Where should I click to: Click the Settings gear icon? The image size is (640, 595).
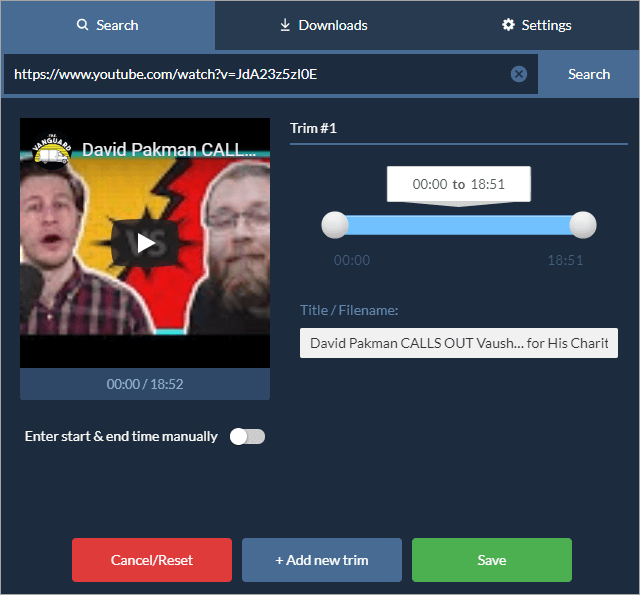508,25
